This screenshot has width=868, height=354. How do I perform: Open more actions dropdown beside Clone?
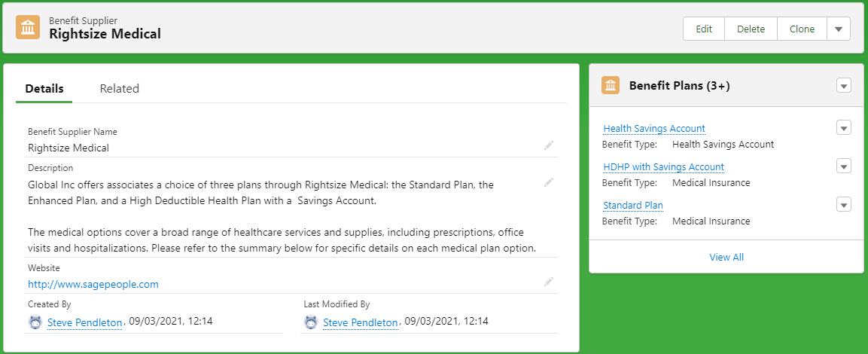pos(838,29)
